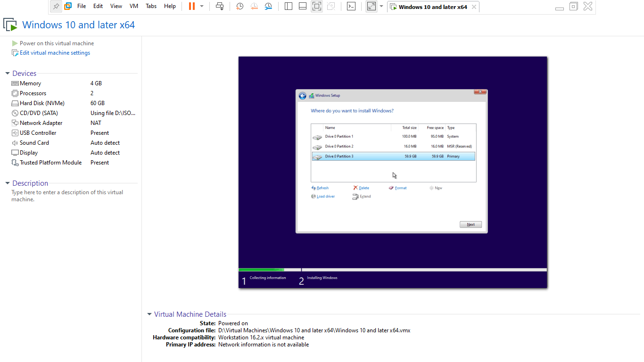
Task: Collapse the Description section
Action: click(x=8, y=183)
